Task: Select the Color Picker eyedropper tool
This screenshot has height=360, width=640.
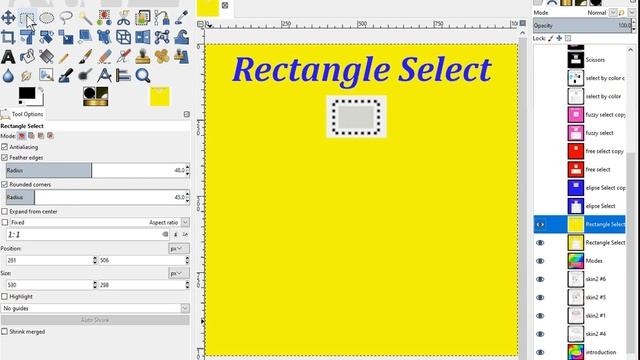Action: pos(181,18)
